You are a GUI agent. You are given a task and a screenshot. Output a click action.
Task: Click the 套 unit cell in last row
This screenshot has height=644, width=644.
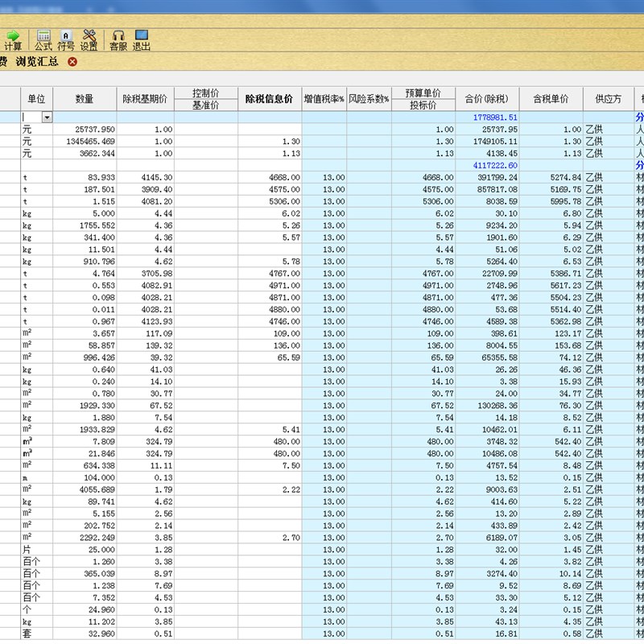click(36, 634)
